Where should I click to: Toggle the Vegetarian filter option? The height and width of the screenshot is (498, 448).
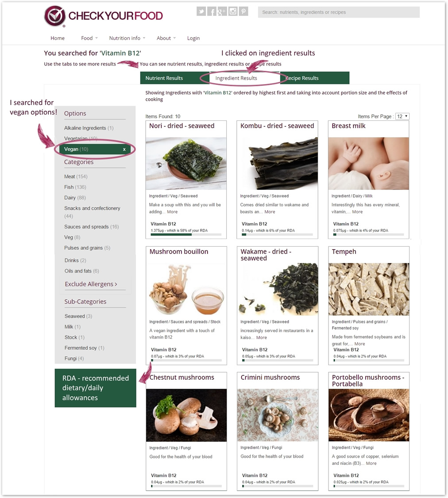pyautogui.click(x=81, y=139)
